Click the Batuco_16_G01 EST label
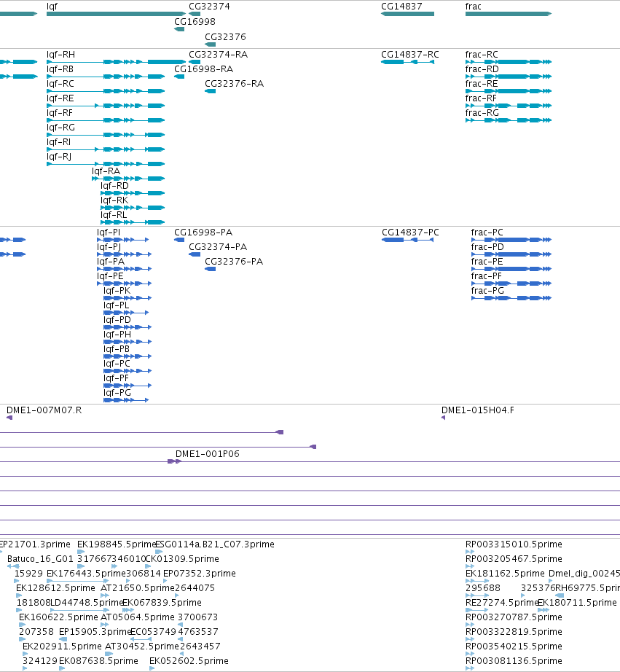This screenshot has height=672, width=620. pos(40,559)
